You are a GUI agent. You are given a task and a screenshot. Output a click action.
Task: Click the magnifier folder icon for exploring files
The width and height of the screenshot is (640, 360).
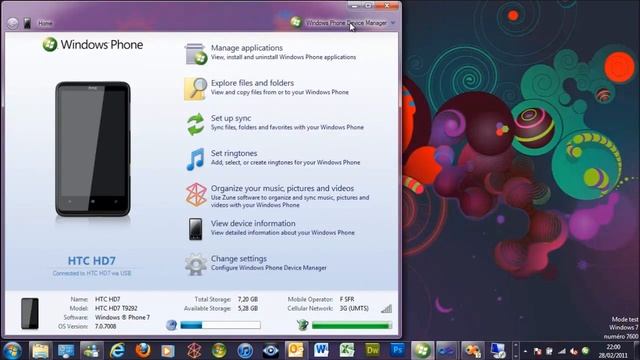[195, 89]
